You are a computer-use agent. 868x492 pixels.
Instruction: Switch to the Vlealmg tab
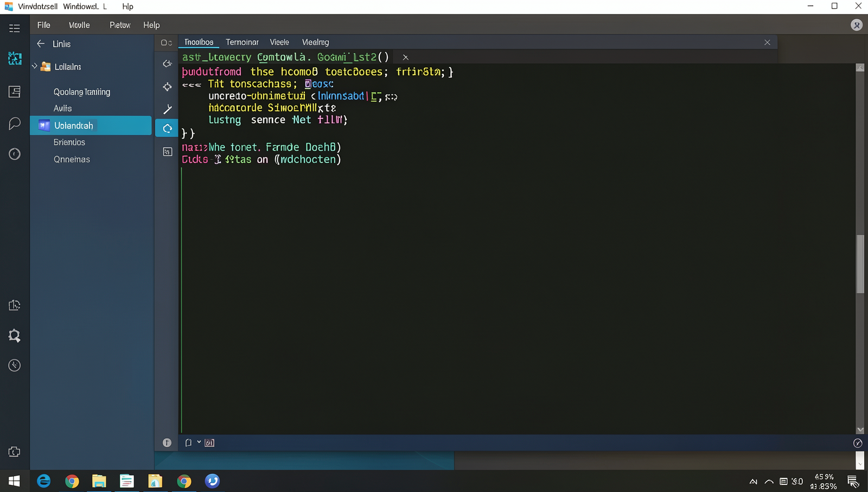click(315, 42)
